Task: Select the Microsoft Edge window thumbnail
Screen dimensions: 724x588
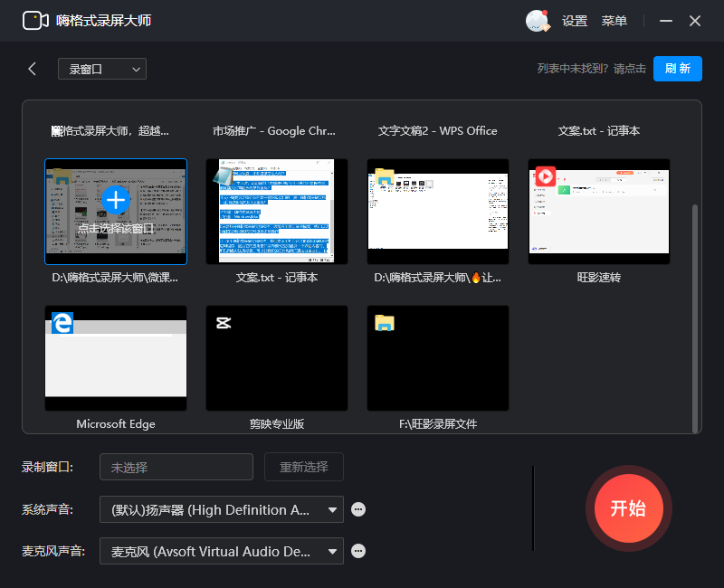Action: (x=116, y=357)
